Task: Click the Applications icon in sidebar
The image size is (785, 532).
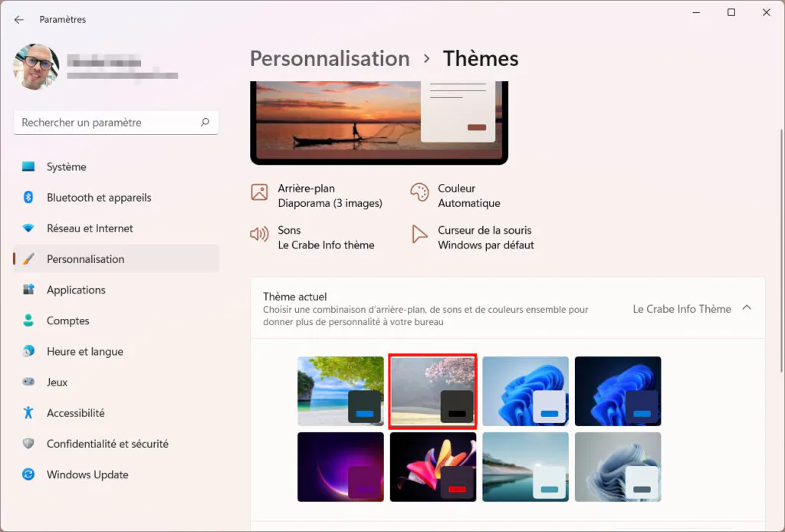Action: click(x=28, y=289)
